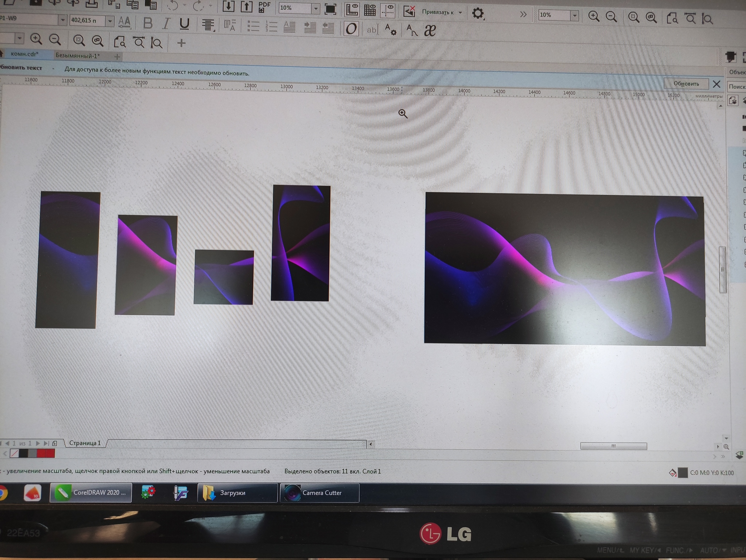746x560 pixels.
Task: Toggle the numbered list
Action: tap(271, 27)
